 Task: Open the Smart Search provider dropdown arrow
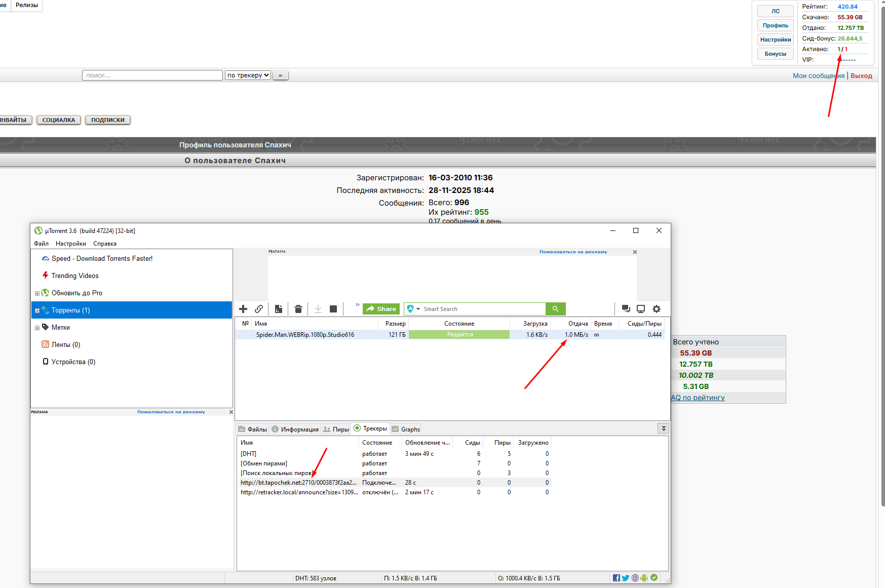pos(418,309)
